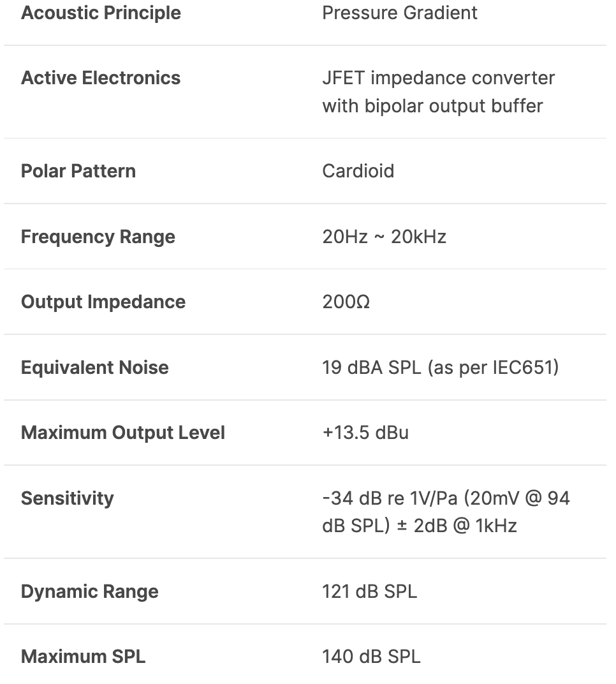This screenshot has height=684, width=616.
Task: Select the 200Ω impedance value
Action: (346, 302)
